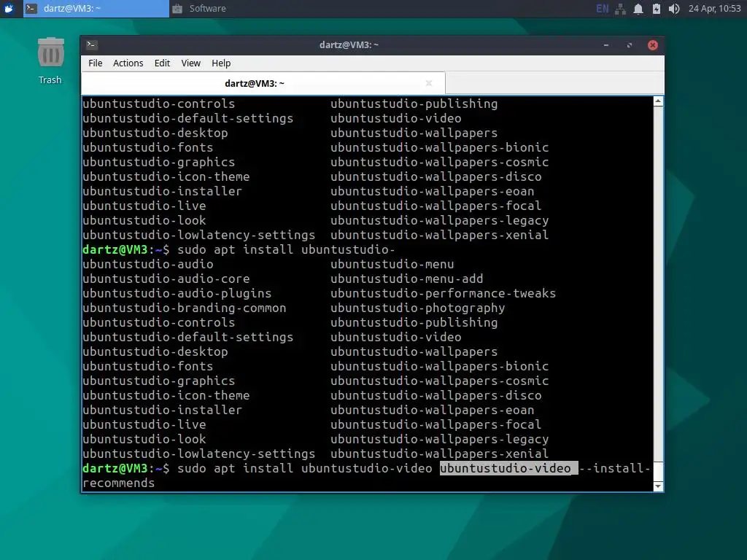Close the dartz@VM3 tab with its X
This screenshot has height=560, width=747.
click(429, 83)
